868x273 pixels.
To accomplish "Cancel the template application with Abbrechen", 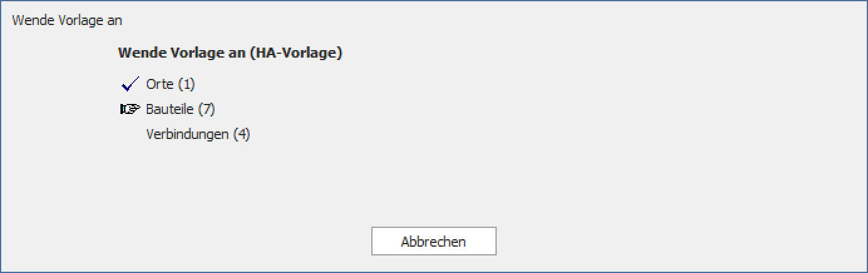I will 433,241.
